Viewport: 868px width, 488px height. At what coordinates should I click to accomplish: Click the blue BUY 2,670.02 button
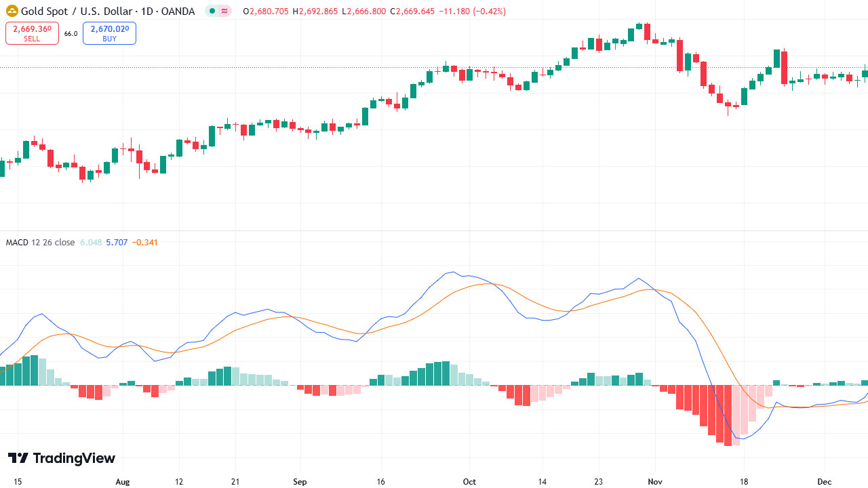tap(109, 33)
